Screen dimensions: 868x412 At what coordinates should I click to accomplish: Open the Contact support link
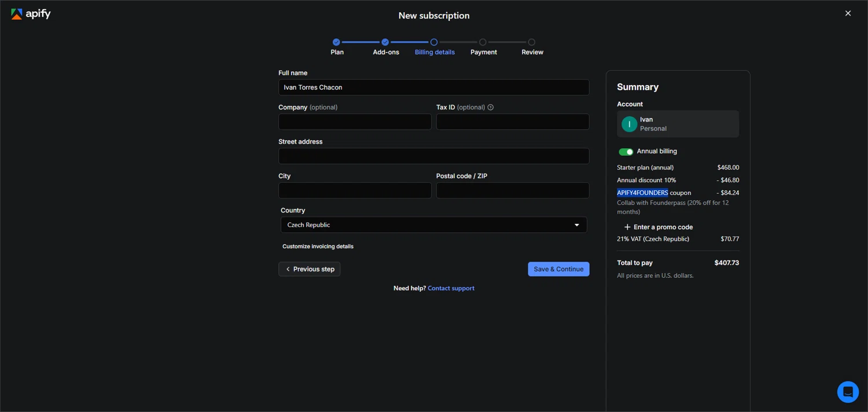(451, 288)
